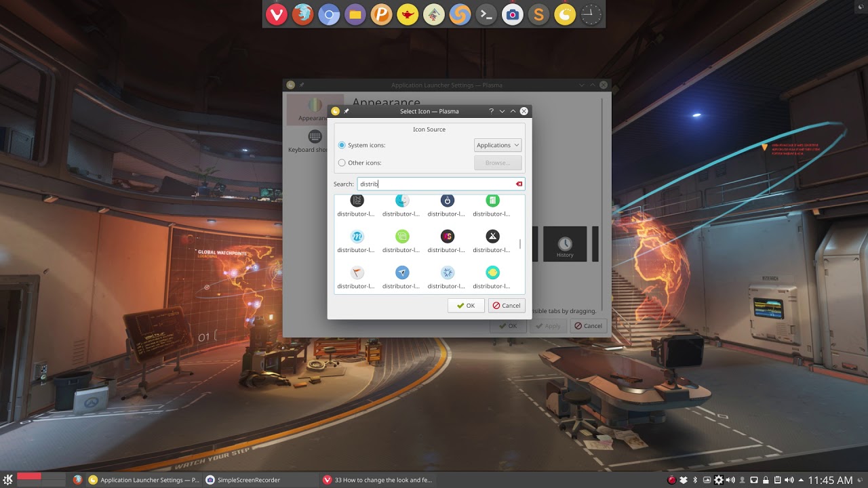Image resolution: width=868 pixels, height=488 pixels.
Task: Select the System icons radio button
Action: (342, 145)
